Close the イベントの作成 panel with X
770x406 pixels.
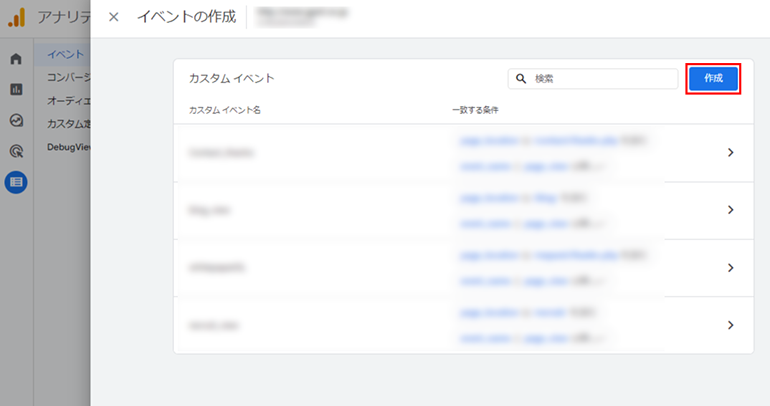point(113,17)
